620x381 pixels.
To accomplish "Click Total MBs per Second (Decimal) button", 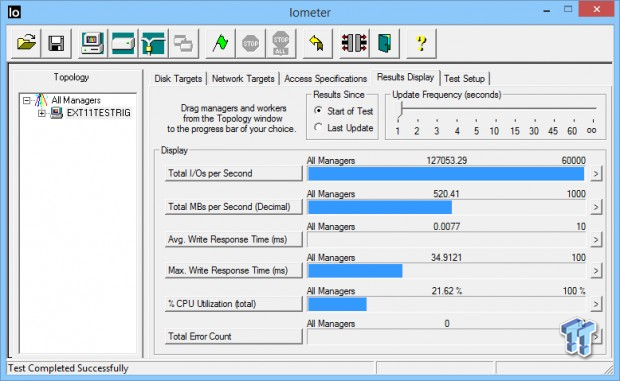I will point(233,207).
